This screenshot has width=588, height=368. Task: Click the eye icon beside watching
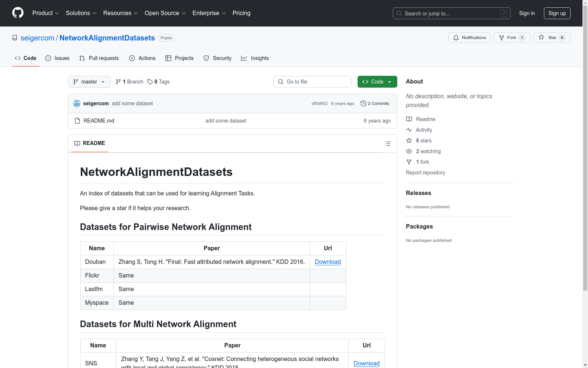[409, 151]
